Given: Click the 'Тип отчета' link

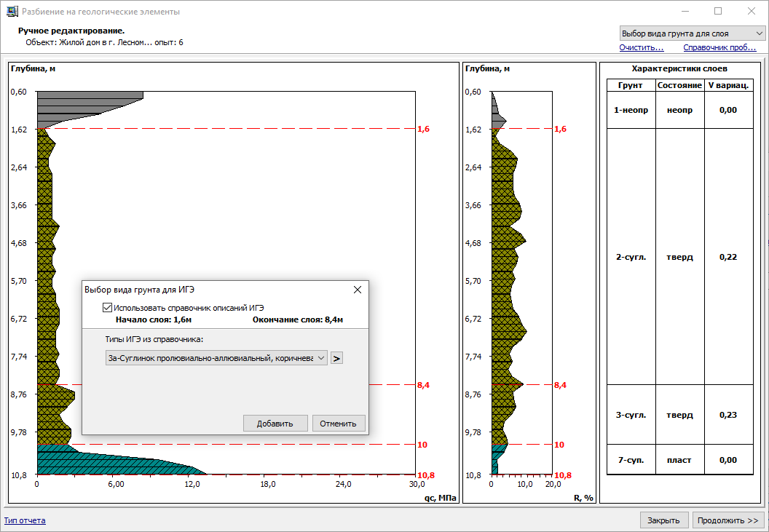Looking at the screenshot, I should (x=25, y=520).
